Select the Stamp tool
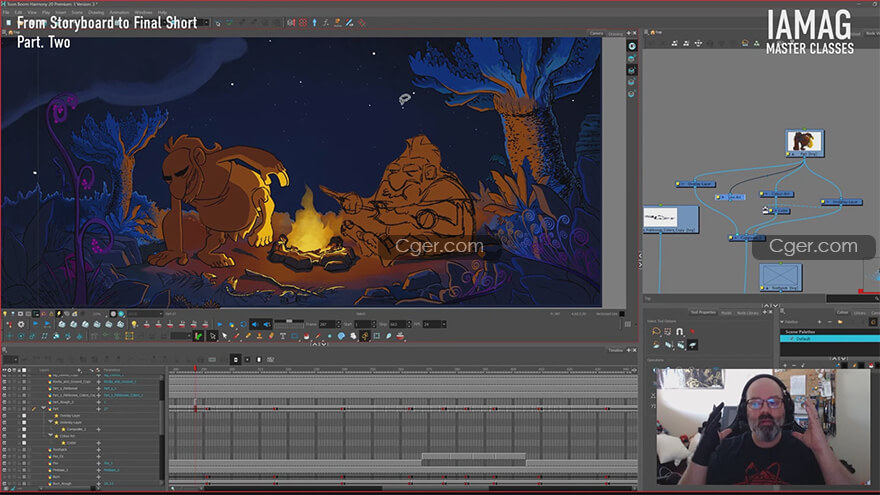 [259, 336]
